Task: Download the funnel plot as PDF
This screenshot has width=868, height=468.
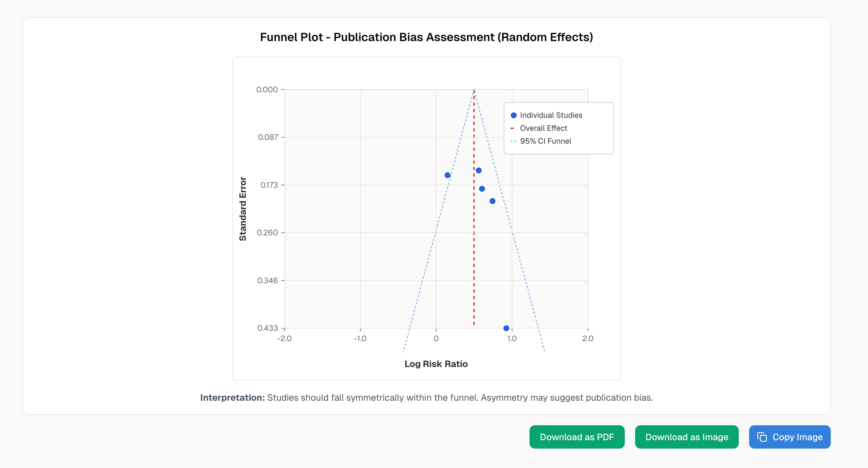Action: pyautogui.click(x=577, y=437)
